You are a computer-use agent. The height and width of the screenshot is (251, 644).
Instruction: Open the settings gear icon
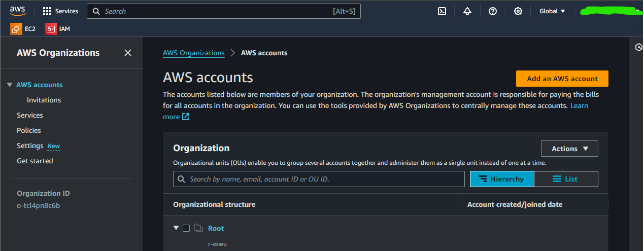(x=518, y=11)
